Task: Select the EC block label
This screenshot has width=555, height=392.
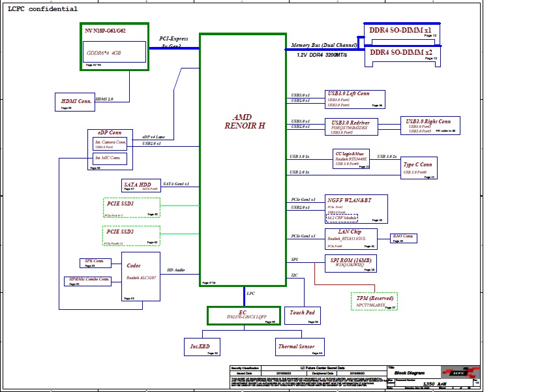Action: tap(243, 312)
